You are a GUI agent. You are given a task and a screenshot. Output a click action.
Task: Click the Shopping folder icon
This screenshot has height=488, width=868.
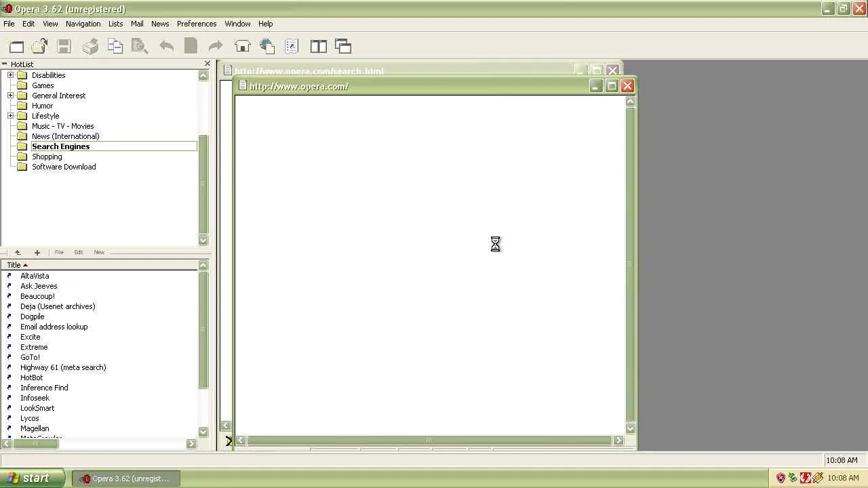(22, 157)
